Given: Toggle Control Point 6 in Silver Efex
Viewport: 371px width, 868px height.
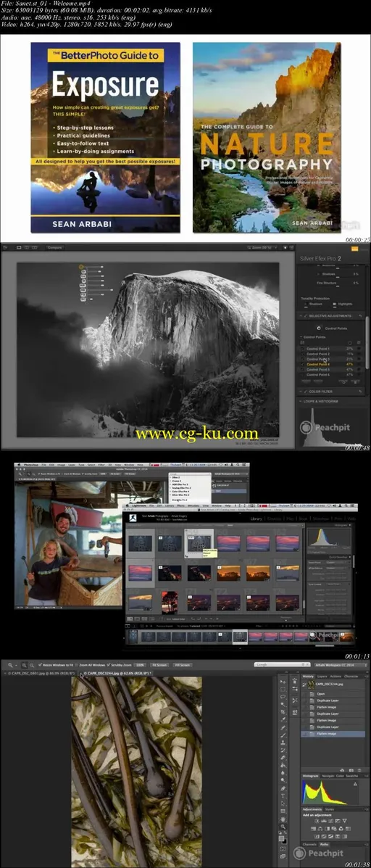Looking at the screenshot, I should [302, 375].
